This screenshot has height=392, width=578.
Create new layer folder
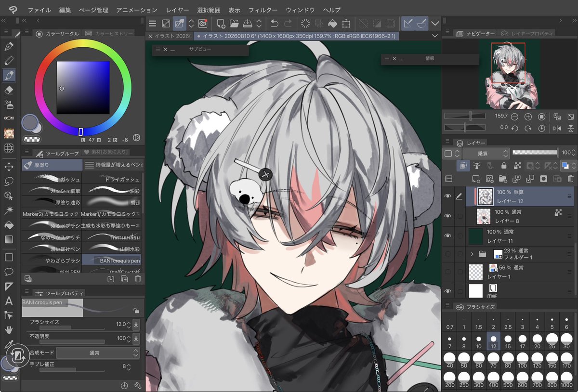pyautogui.click(x=503, y=179)
